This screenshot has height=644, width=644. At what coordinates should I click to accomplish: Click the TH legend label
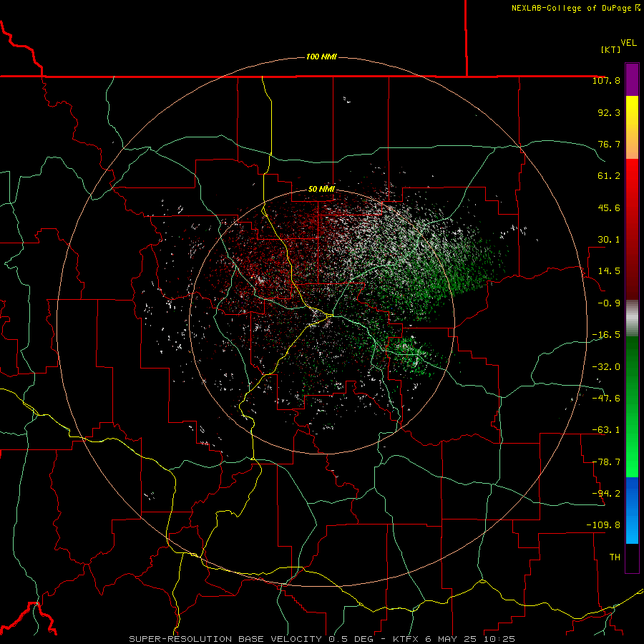coord(615,557)
